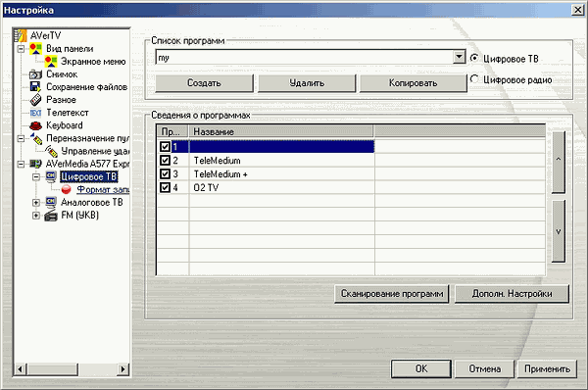Click the AVerTV root icon in tree
The height and width of the screenshot is (390, 588).
(x=21, y=35)
